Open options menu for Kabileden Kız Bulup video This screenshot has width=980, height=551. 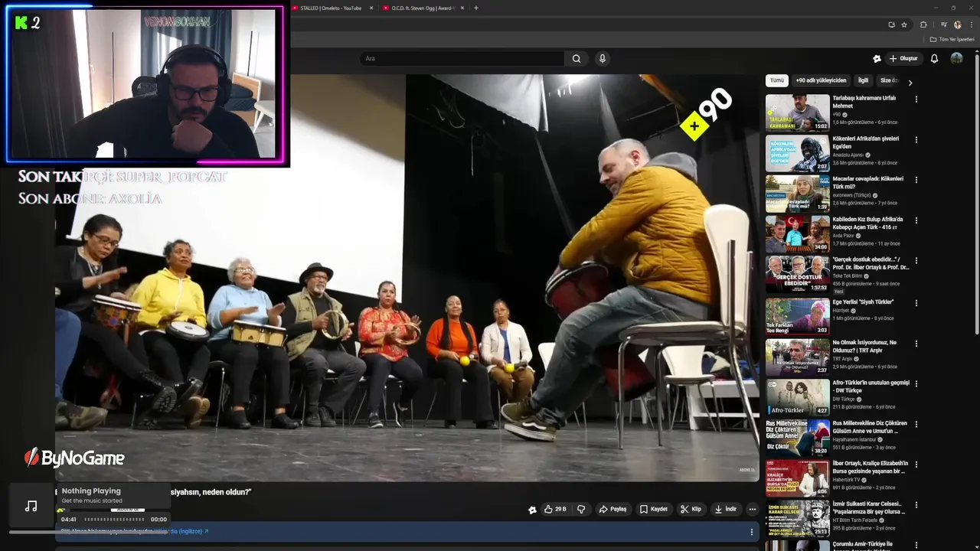tap(916, 220)
